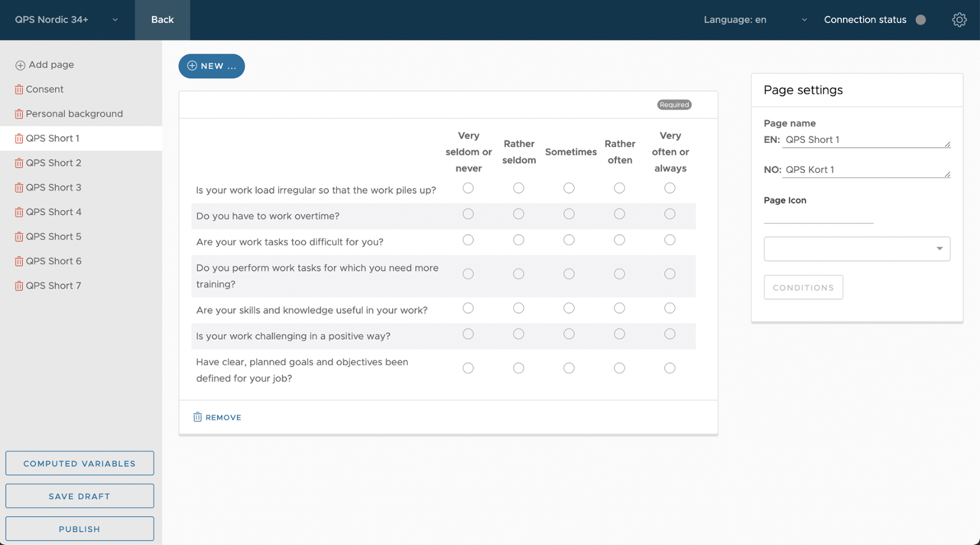This screenshot has height=545, width=980.
Task: Remove the question block via REMOVE
Action: pos(217,417)
